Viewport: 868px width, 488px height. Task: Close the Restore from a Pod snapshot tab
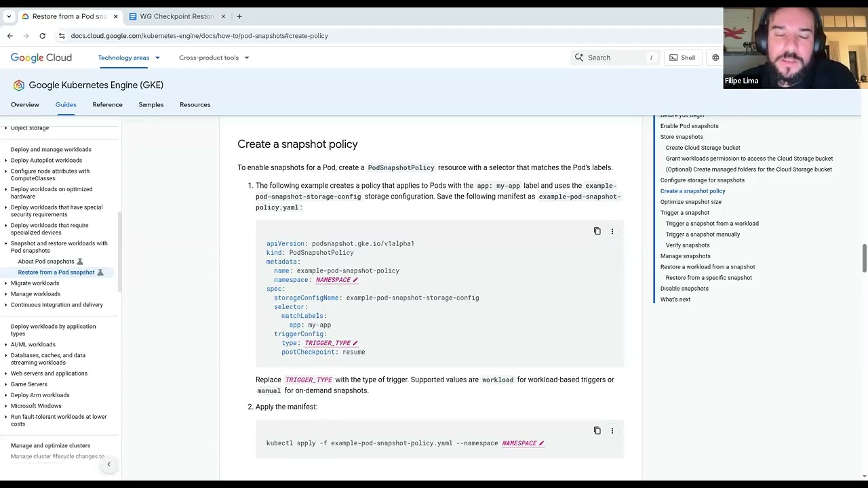[x=115, y=16]
